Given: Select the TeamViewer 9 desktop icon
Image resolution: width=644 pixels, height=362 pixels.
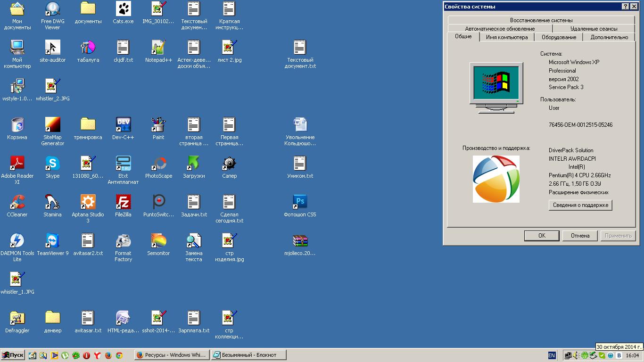Looking at the screenshot, I should point(52,245).
